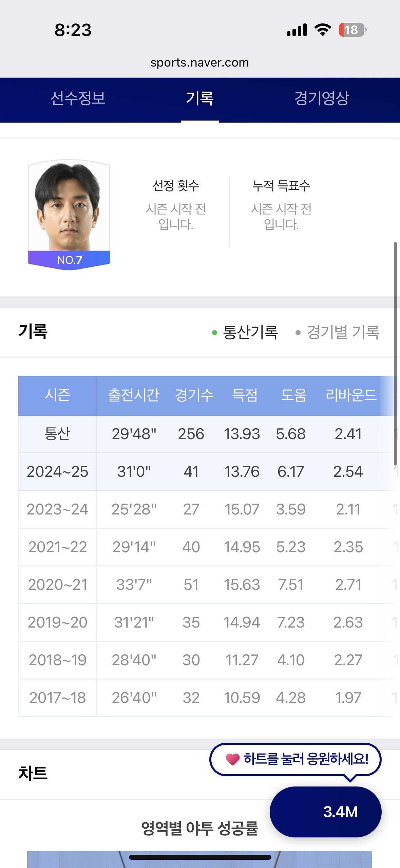Image resolution: width=400 pixels, height=868 pixels.
Task: Tap the heart cheer button showing 3.4M
Action: pyautogui.click(x=325, y=812)
